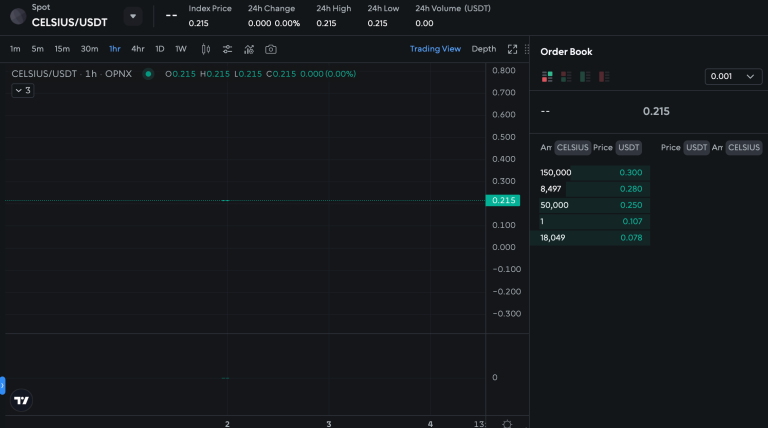Click the order book mid price 0.215
Viewport: 768px width, 428px height.
[x=656, y=111]
